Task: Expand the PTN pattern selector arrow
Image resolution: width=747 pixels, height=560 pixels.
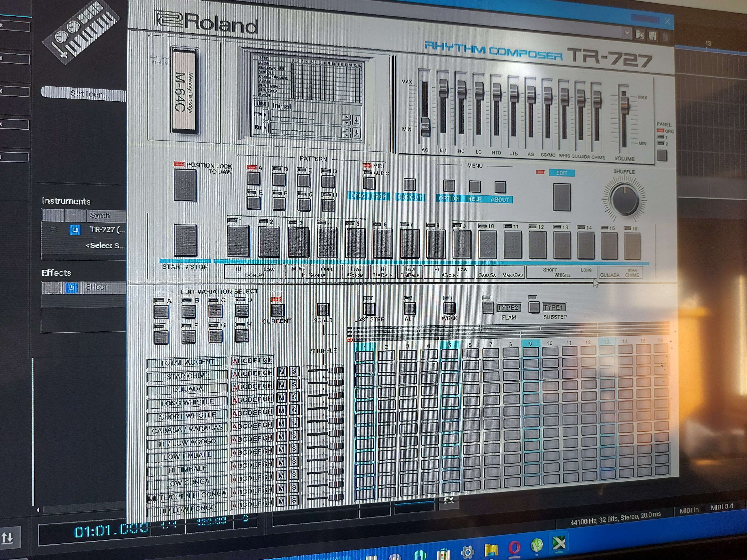Action: click(265, 115)
